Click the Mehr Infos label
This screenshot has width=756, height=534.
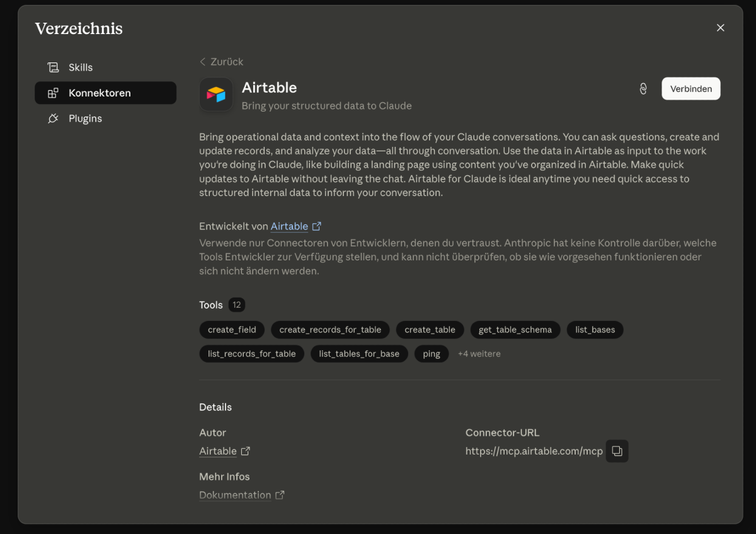224,477
